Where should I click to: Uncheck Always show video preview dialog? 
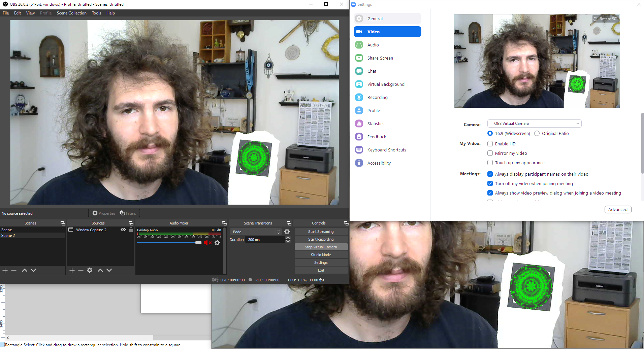coord(490,193)
